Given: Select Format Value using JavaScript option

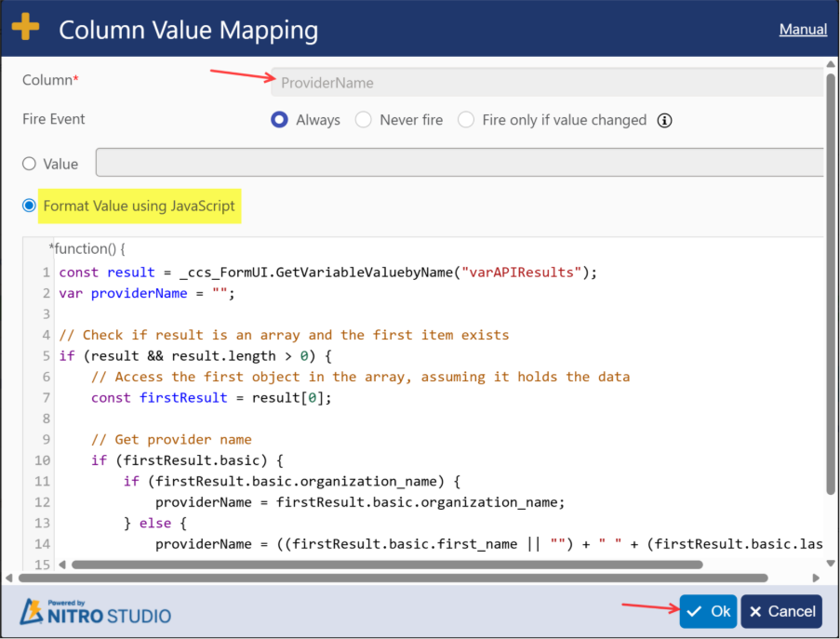Looking at the screenshot, I should (x=29, y=206).
